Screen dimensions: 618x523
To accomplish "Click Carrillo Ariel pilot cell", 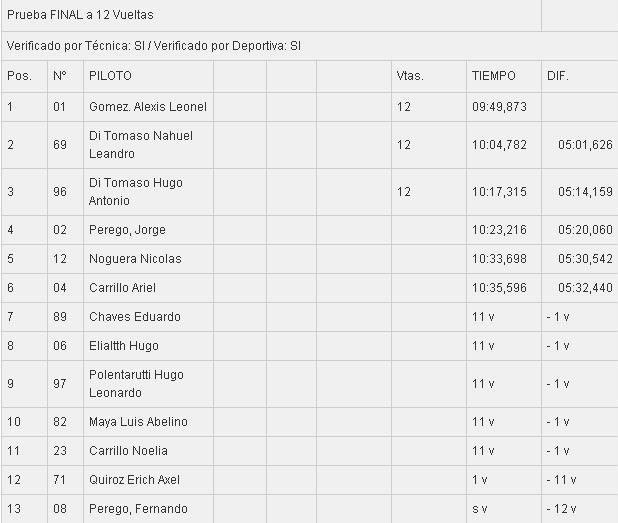I will coord(122,288).
